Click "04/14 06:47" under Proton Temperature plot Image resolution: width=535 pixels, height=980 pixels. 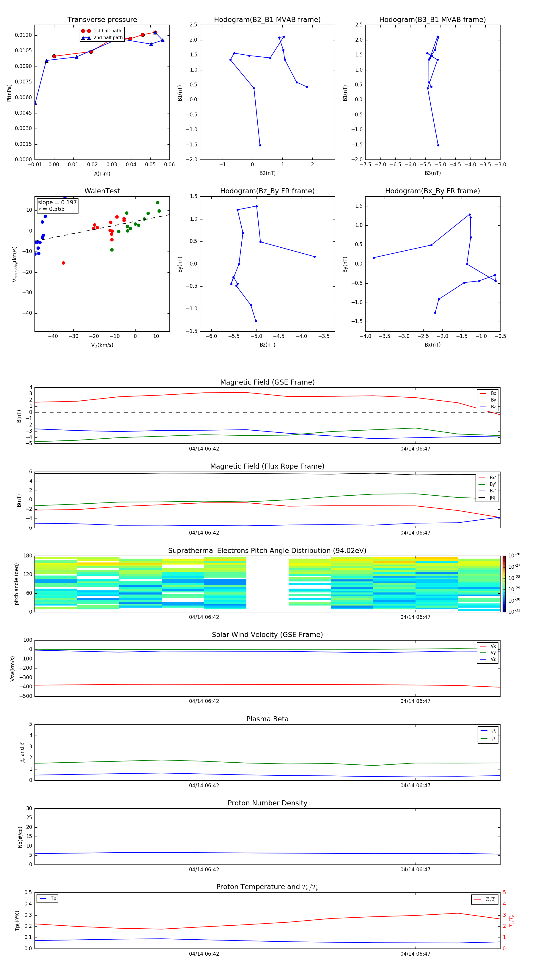(415, 954)
